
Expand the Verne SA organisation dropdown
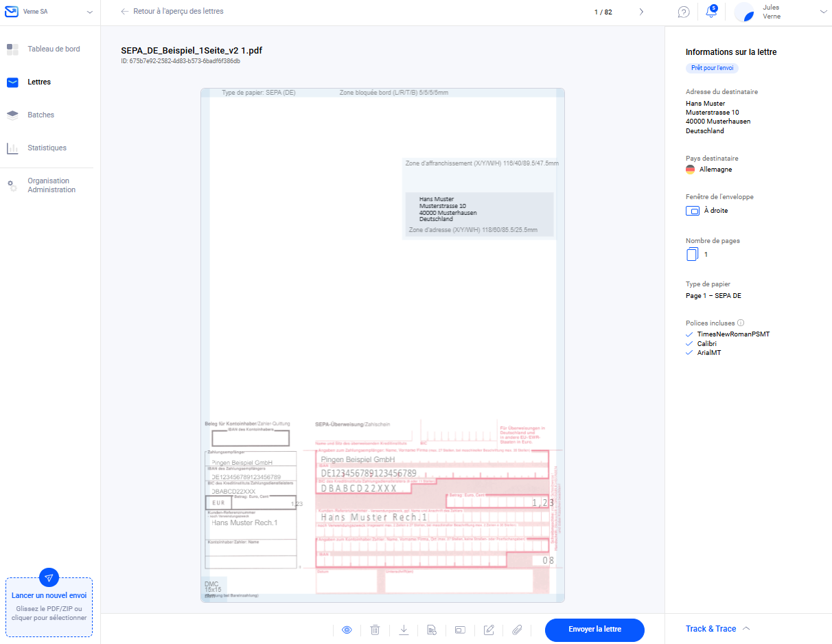89,12
